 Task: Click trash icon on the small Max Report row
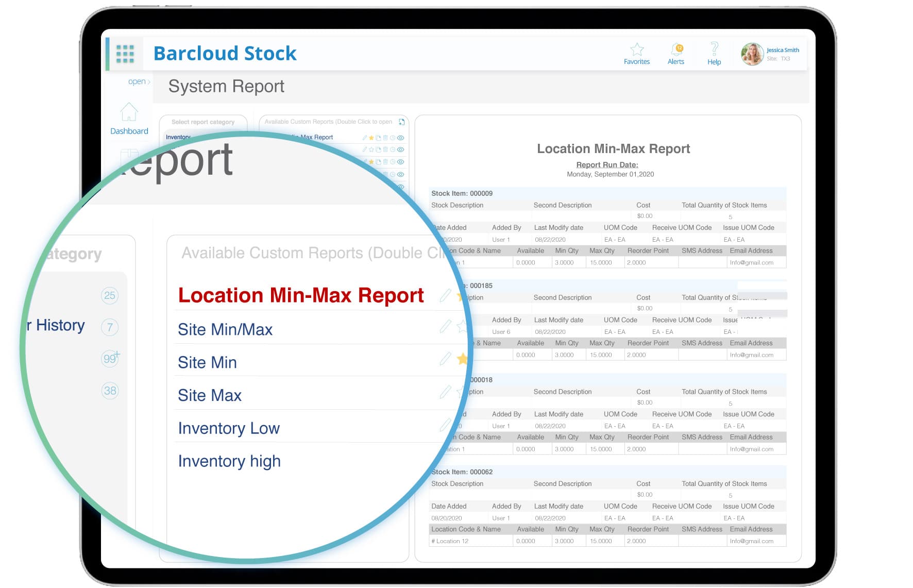point(385,138)
